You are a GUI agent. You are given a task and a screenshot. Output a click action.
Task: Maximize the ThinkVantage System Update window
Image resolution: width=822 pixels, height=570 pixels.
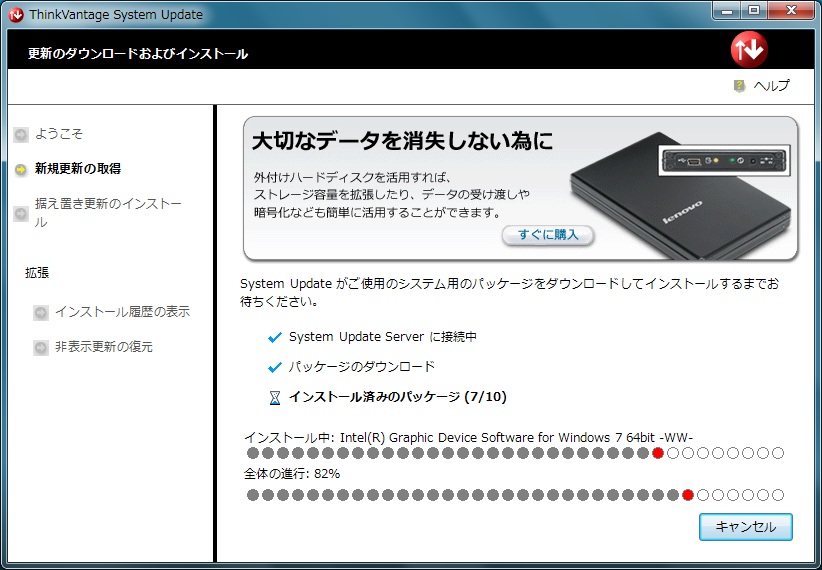tap(754, 11)
